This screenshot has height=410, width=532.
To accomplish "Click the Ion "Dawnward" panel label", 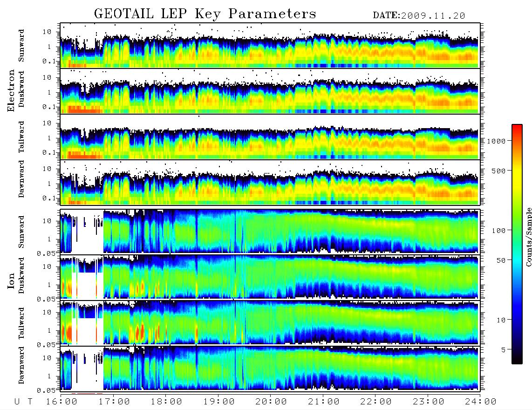I will click(21, 365).
